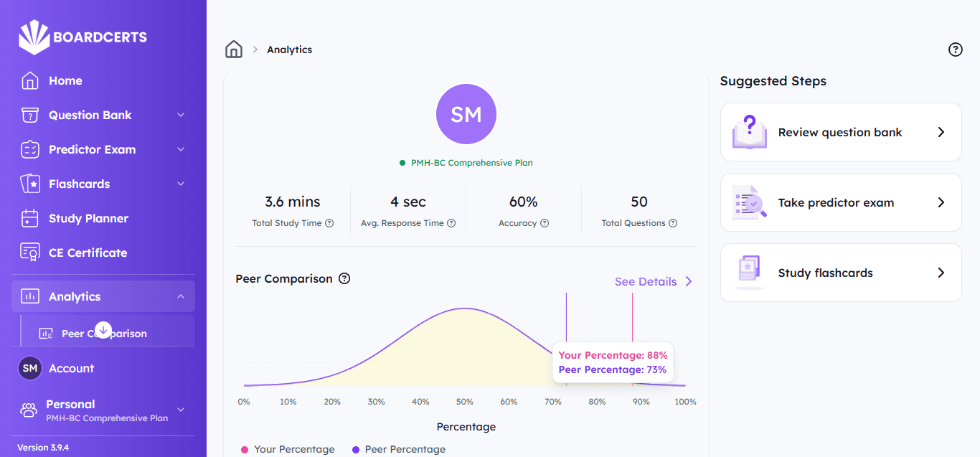The width and height of the screenshot is (980, 457).
Task: Open See Details for Peer Comparison
Action: (645, 281)
